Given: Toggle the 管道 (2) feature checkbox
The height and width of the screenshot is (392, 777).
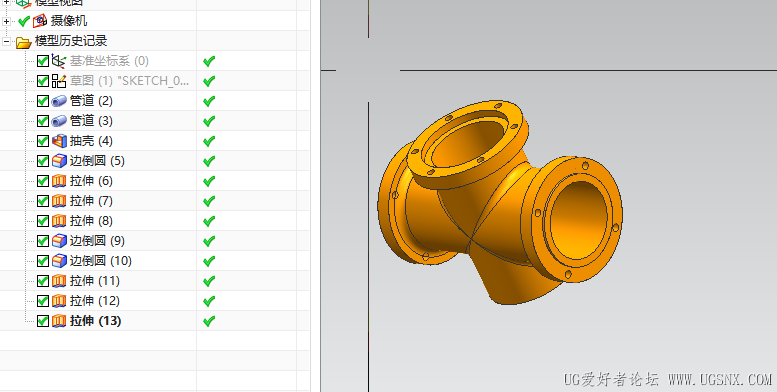Looking at the screenshot, I should coord(43,101).
